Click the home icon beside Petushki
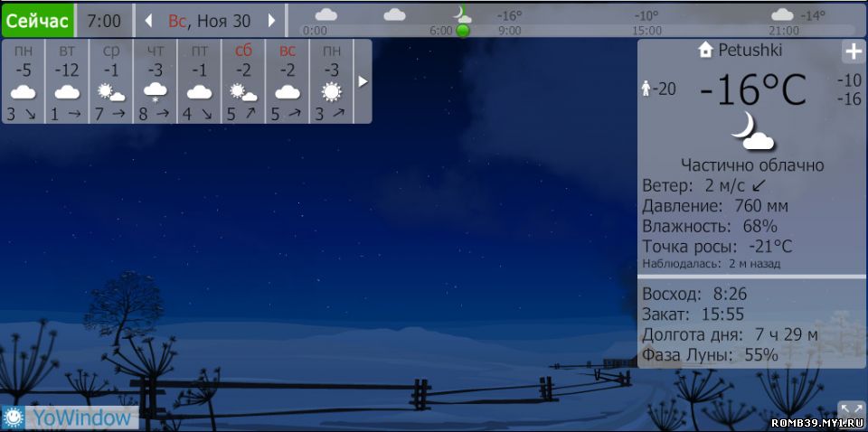This screenshot has height=432, width=868. [x=706, y=51]
